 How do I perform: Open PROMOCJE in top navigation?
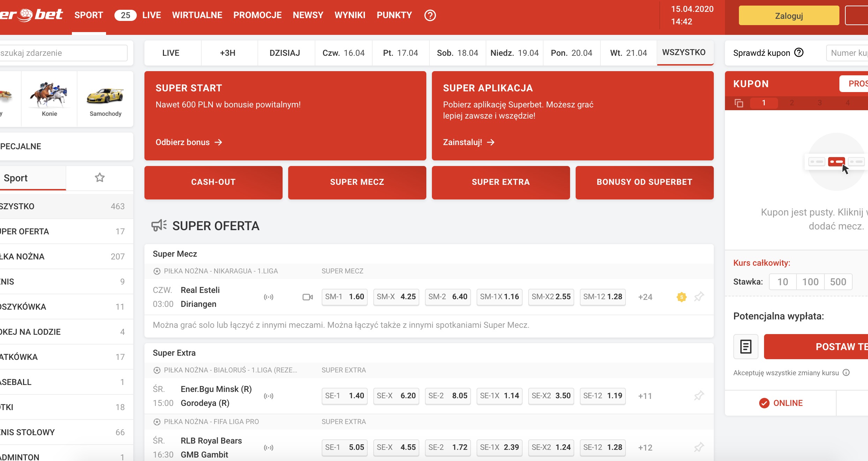click(x=257, y=15)
